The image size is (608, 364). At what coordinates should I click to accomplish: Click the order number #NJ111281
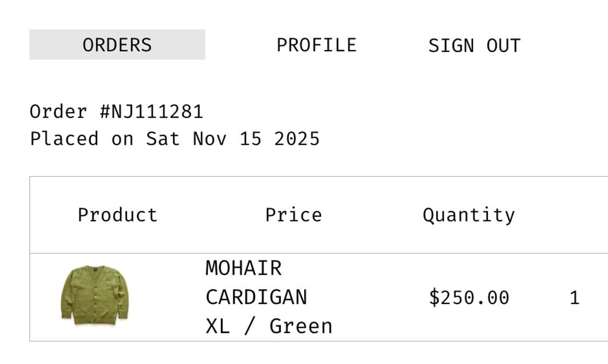coord(151,112)
